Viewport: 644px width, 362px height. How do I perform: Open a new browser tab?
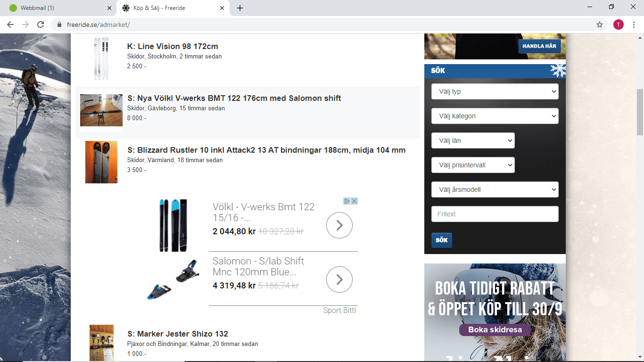pyautogui.click(x=240, y=8)
